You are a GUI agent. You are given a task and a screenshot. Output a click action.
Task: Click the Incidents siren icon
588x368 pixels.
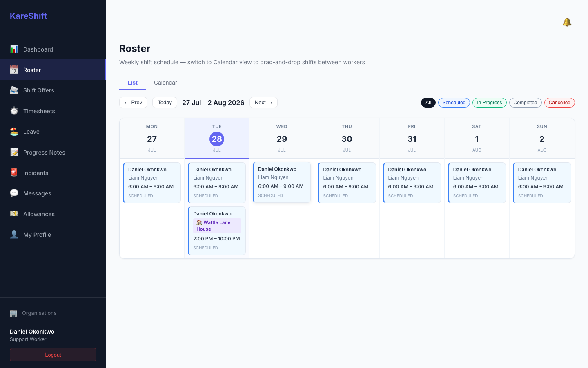(x=14, y=173)
